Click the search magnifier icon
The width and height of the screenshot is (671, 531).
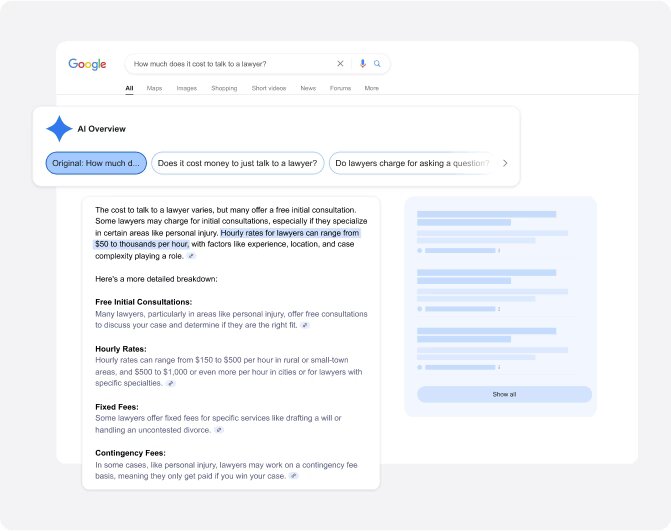tap(377, 64)
